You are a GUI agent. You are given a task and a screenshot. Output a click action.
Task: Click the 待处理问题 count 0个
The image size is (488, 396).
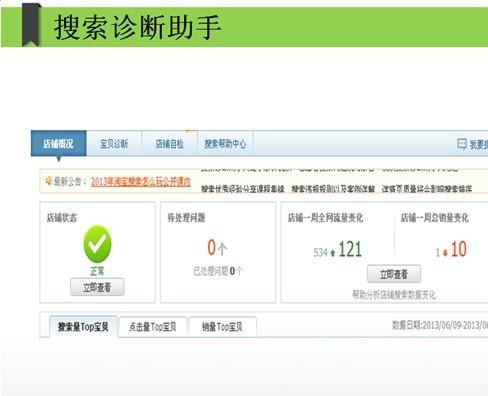tap(217, 248)
